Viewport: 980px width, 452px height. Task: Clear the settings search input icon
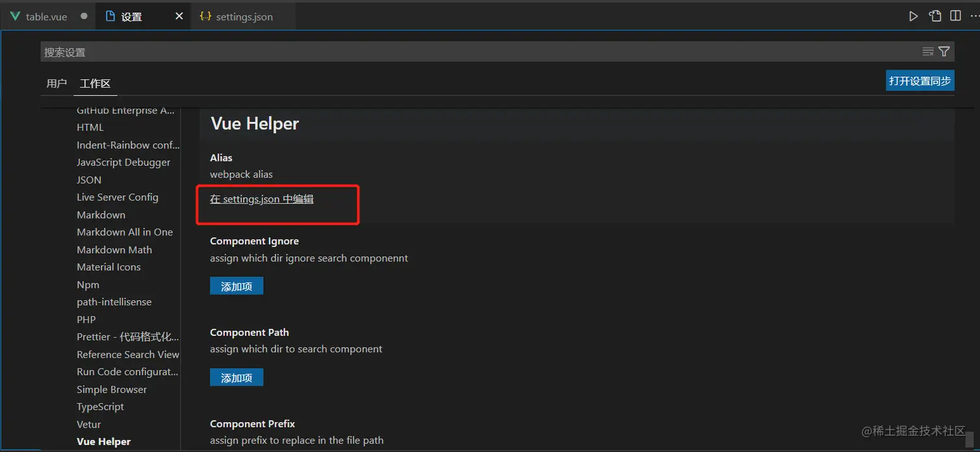(928, 52)
